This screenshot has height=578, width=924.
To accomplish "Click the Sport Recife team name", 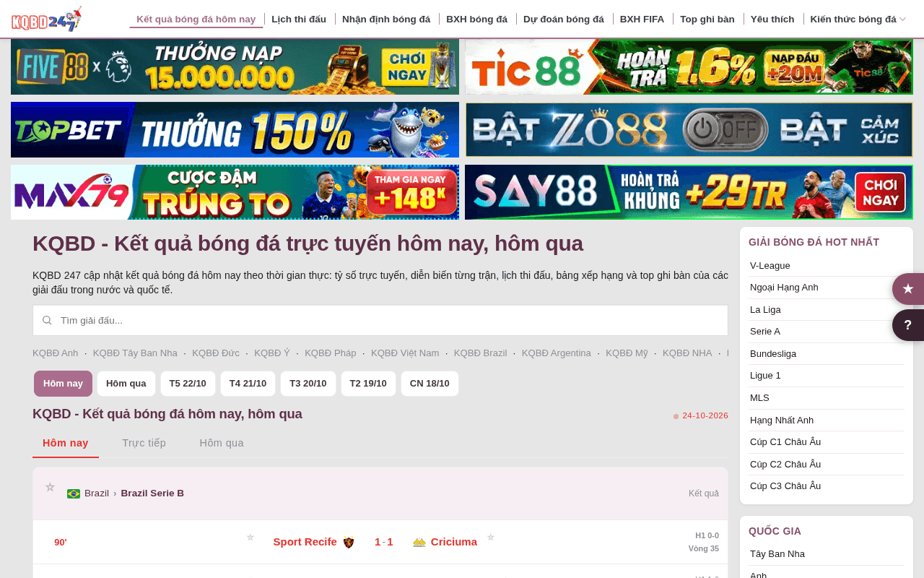I will [x=305, y=542].
